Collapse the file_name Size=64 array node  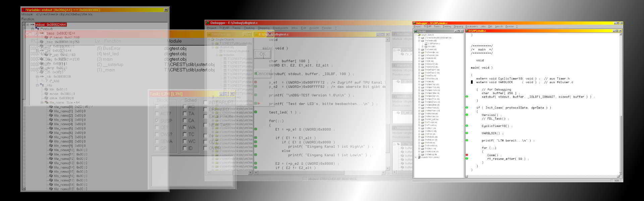point(42,103)
